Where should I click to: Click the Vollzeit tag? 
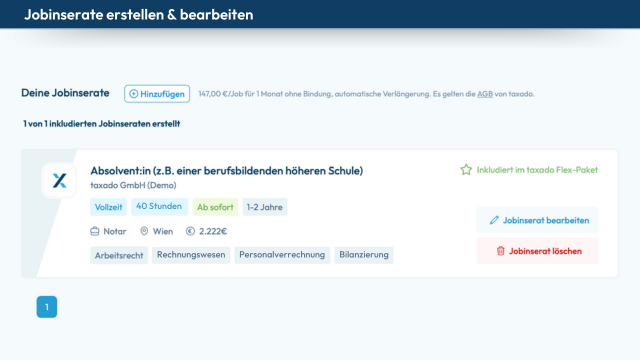point(109,207)
